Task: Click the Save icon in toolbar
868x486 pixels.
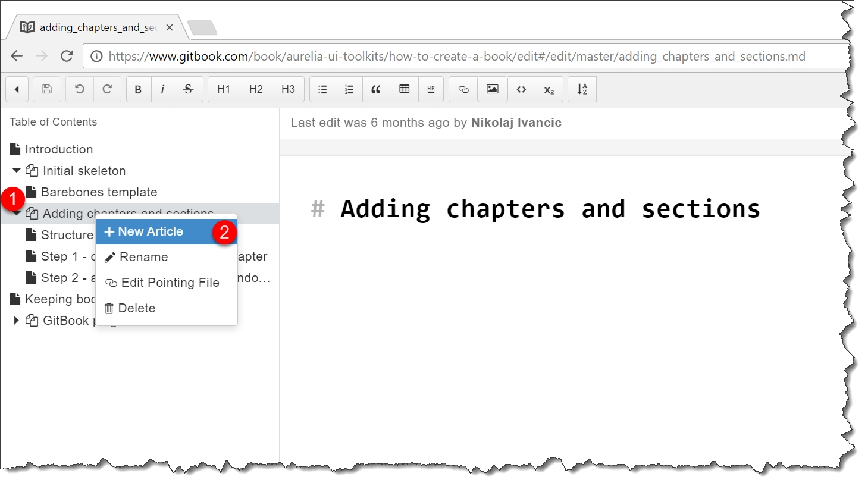Action: 47,89
